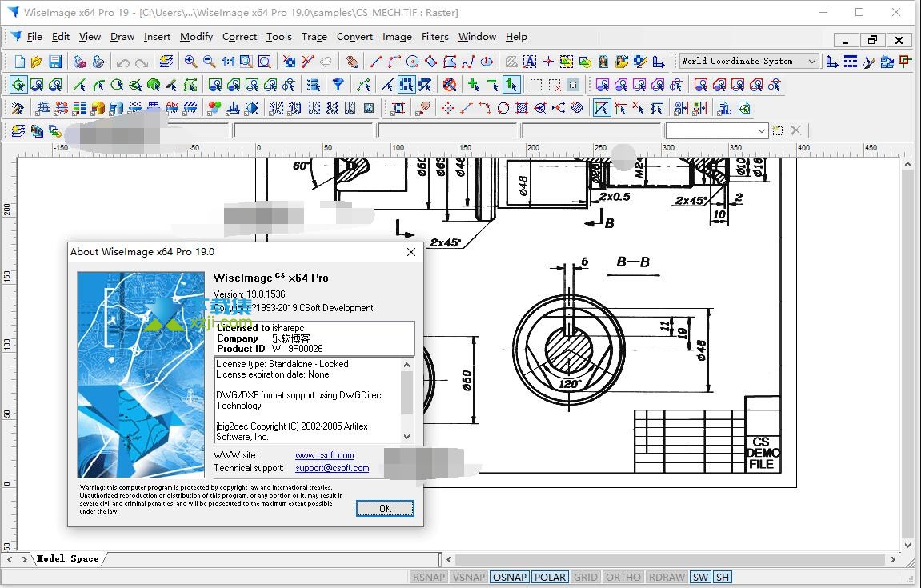Toggle RSNAP in the status bar

(x=428, y=577)
